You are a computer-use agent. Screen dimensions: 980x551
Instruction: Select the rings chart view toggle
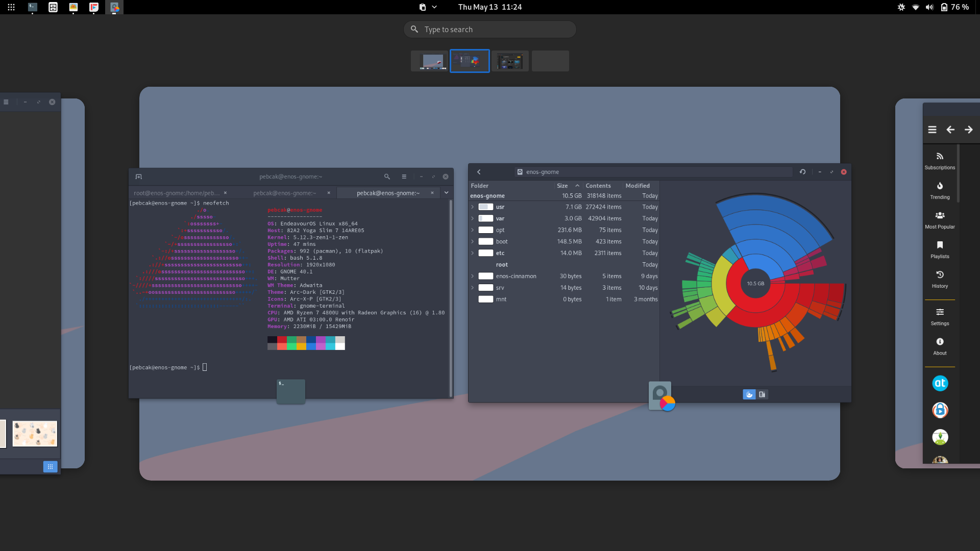coord(749,394)
